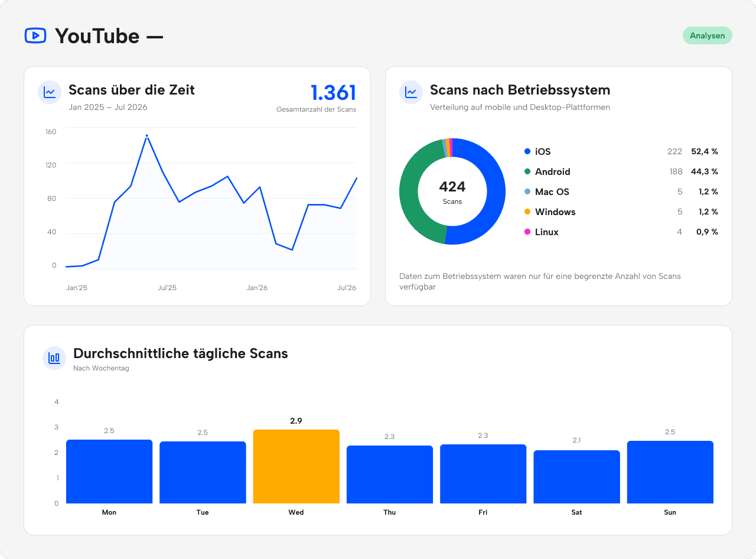Image resolution: width=756 pixels, height=559 pixels.
Task: Click the Scans nach Betriebssystem heading
Action: tap(520, 90)
